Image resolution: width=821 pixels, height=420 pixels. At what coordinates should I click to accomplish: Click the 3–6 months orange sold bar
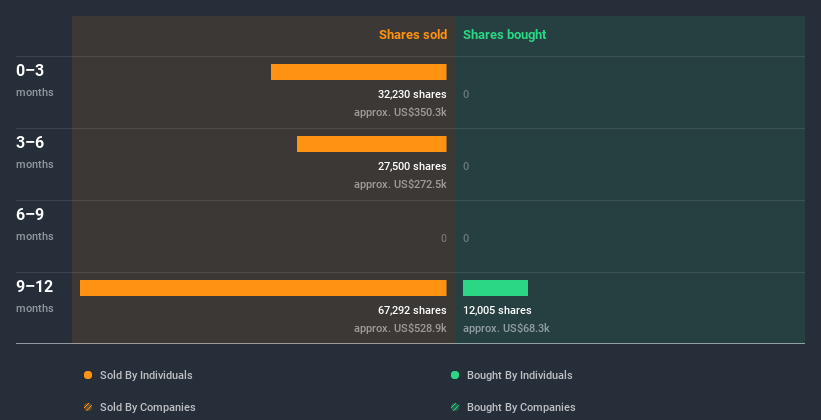[x=372, y=144]
